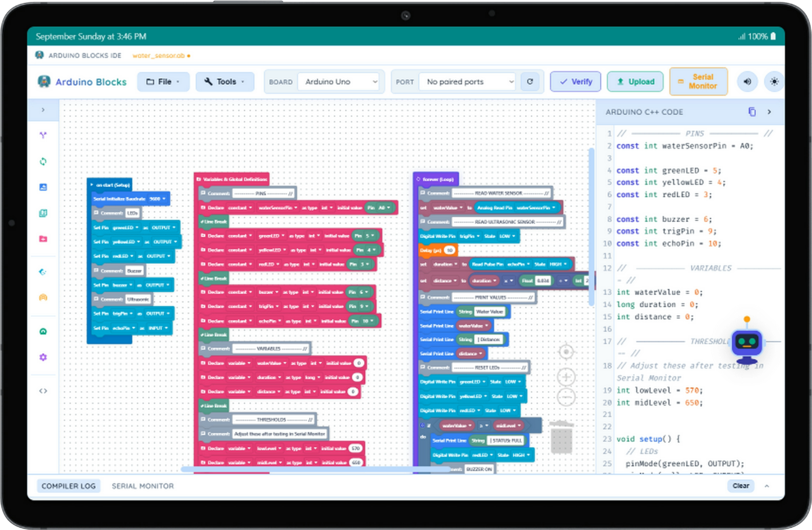The image size is (812, 530).
Task: Expand the toolbox sidebar with the chevron
Action: click(x=43, y=110)
